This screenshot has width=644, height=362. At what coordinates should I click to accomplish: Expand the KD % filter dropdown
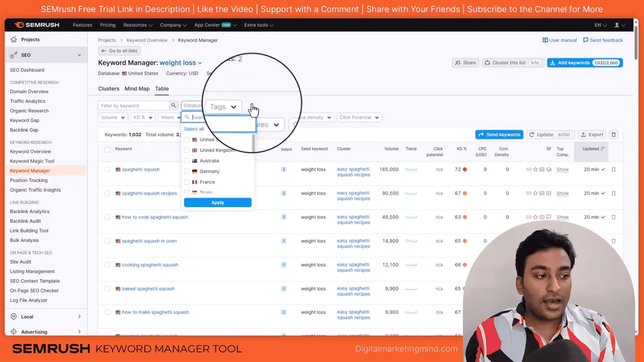coord(142,117)
